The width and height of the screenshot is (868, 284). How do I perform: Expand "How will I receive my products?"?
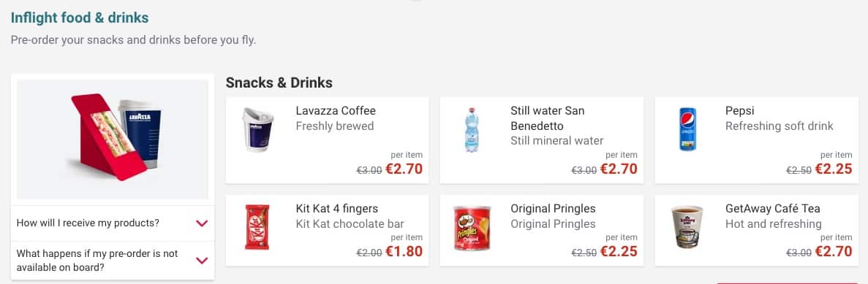coord(113,223)
